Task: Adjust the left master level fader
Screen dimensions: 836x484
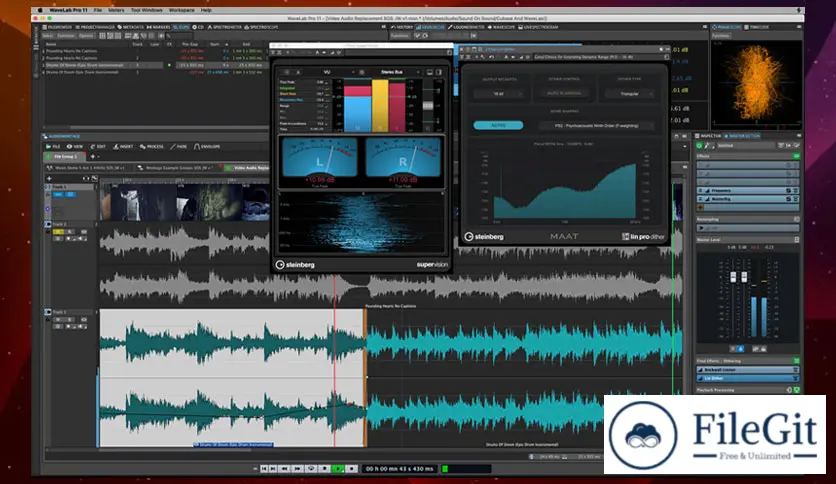Action: tap(733, 277)
